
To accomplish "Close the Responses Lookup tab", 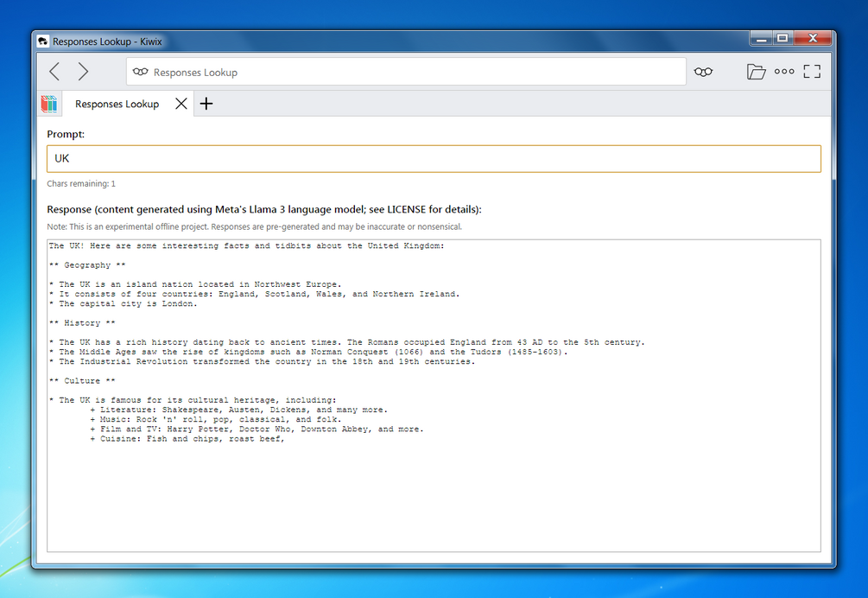I will [181, 104].
